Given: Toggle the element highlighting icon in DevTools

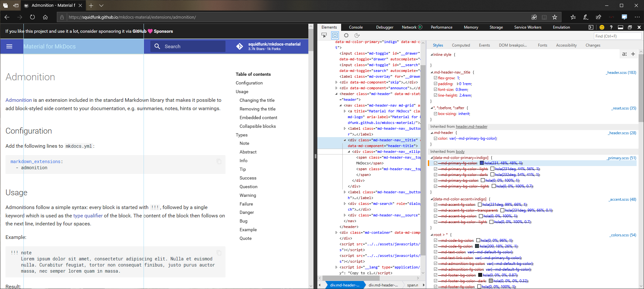Looking at the screenshot, I should point(334,36).
